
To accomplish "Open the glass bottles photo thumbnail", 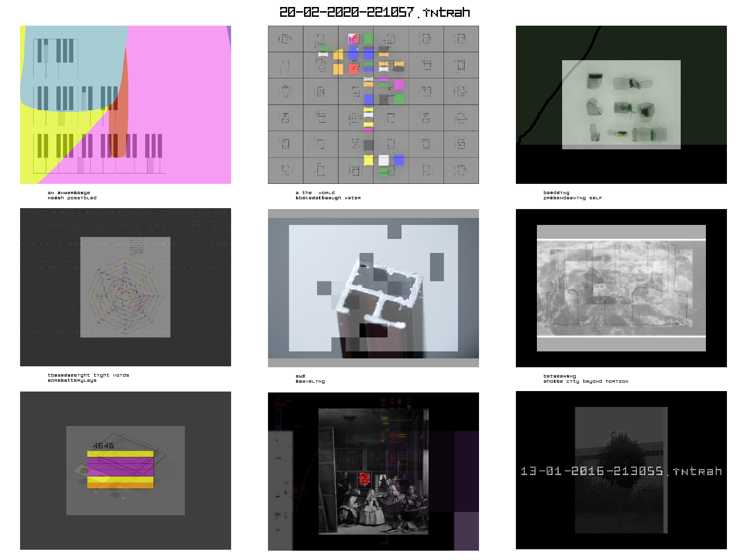I will pyautogui.click(x=621, y=105).
